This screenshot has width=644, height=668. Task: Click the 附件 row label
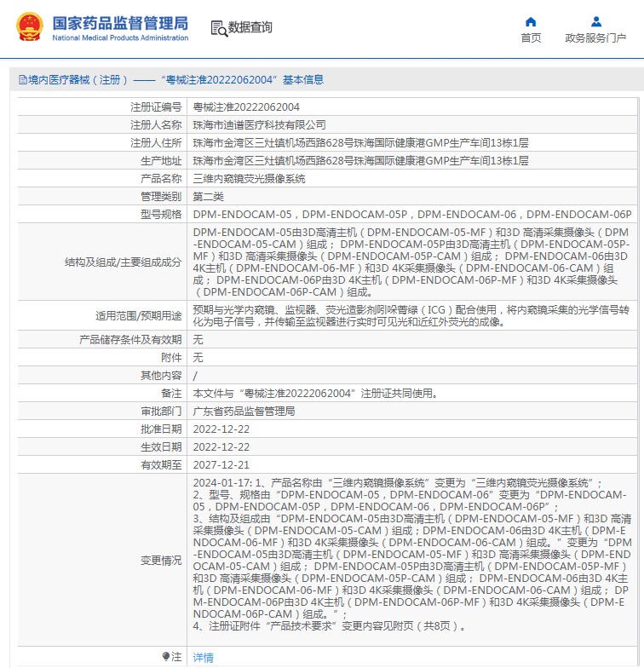[x=171, y=358]
